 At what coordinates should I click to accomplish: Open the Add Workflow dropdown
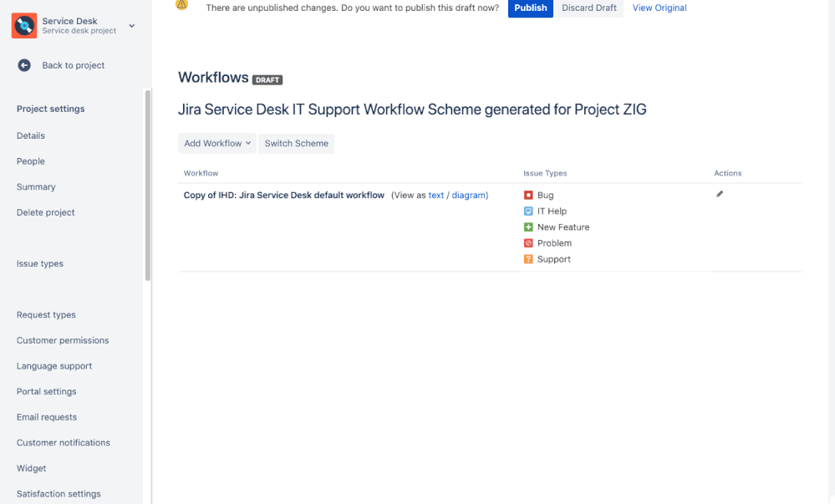coord(216,143)
